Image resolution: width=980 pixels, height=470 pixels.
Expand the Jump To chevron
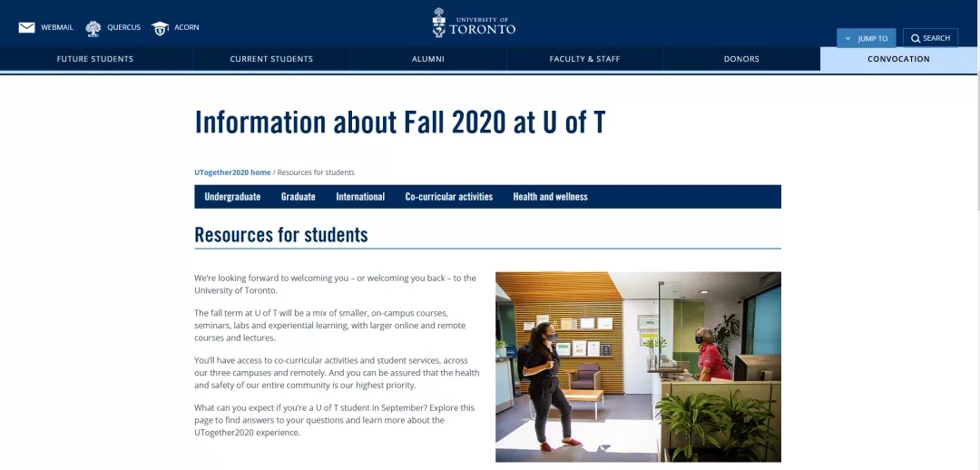click(848, 39)
